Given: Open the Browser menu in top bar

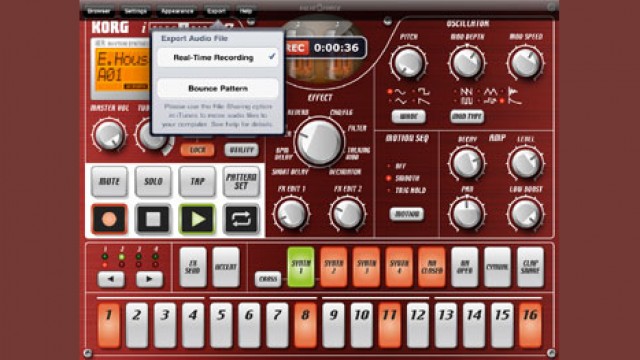Looking at the screenshot, I should (99, 11).
